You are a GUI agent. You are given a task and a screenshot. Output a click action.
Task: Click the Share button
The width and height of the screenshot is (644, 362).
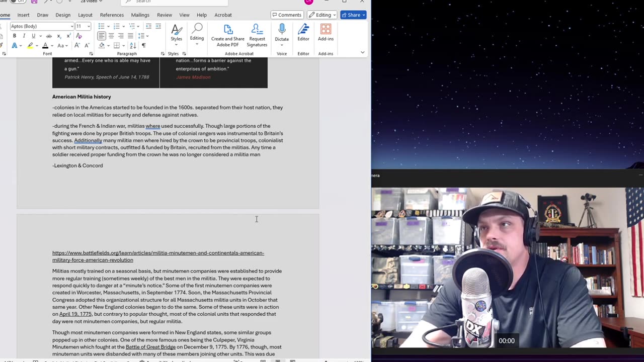pyautogui.click(x=353, y=15)
